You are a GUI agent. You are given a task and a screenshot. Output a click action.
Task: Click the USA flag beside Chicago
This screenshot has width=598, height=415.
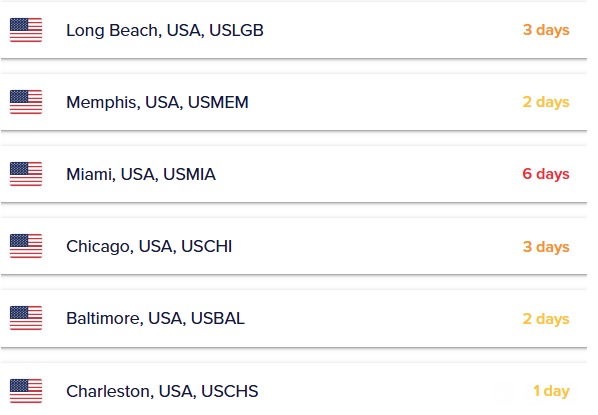[x=26, y=246]
